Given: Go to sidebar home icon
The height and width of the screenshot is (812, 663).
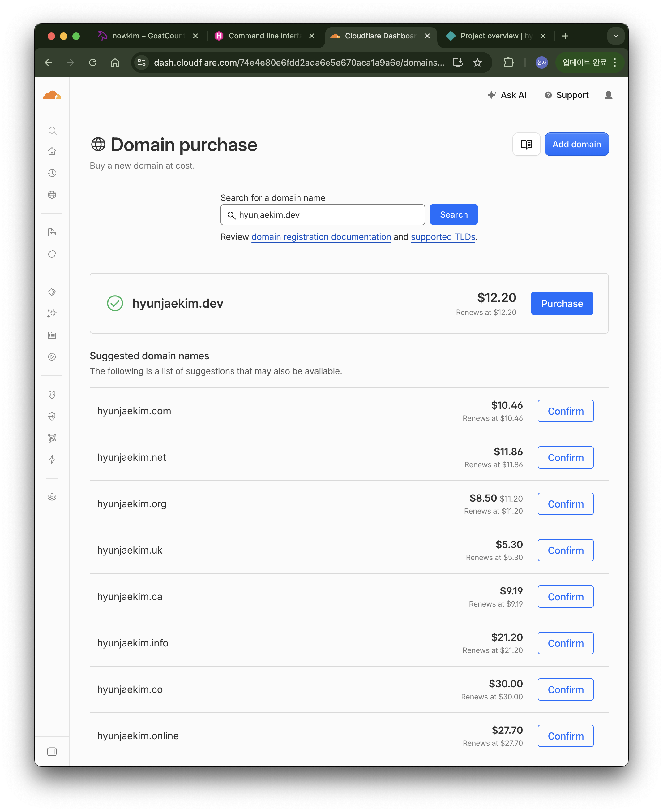Looking at the screenshot, I should click(x=52, y=152).
